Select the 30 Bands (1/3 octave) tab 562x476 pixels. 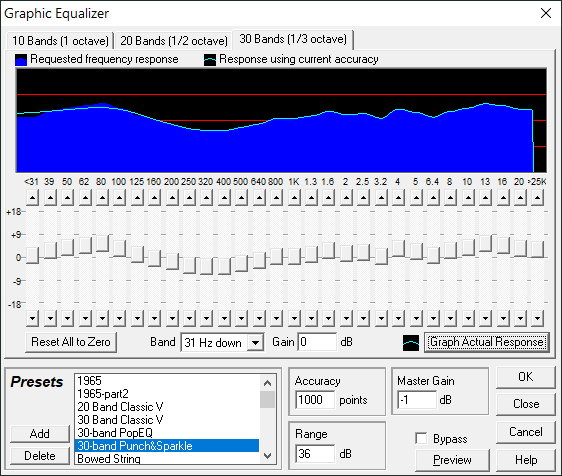click(293, 39)
